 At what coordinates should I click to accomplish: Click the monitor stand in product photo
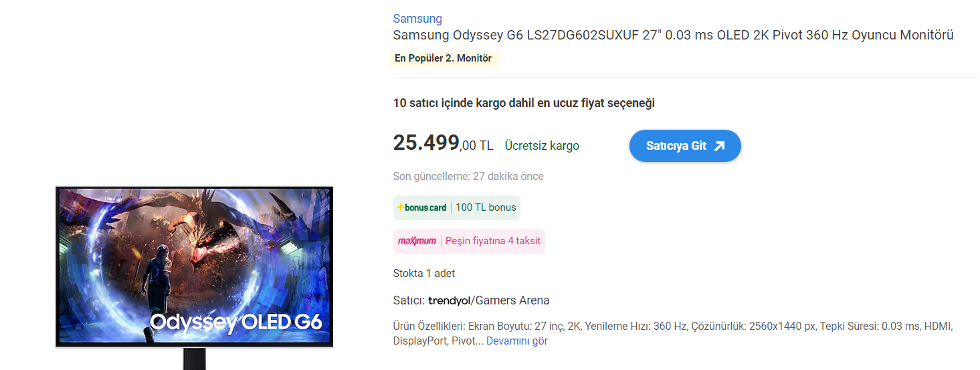[194, 359]
